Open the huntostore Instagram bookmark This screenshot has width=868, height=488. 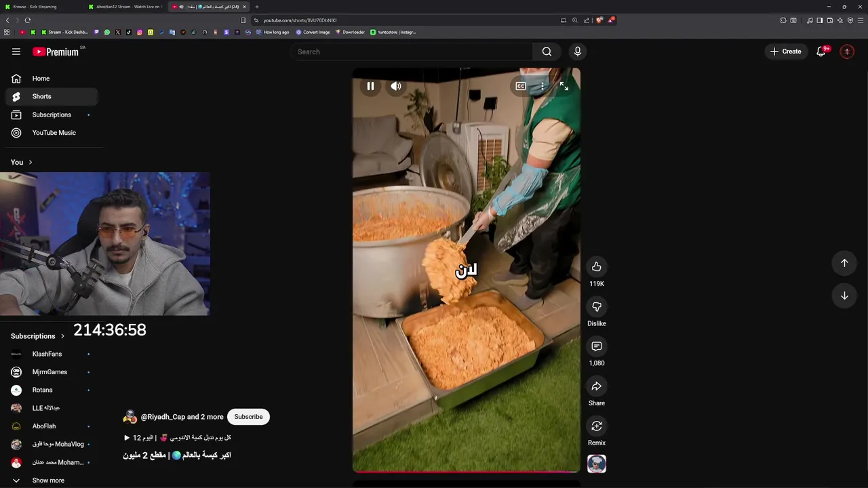point(393,32)
